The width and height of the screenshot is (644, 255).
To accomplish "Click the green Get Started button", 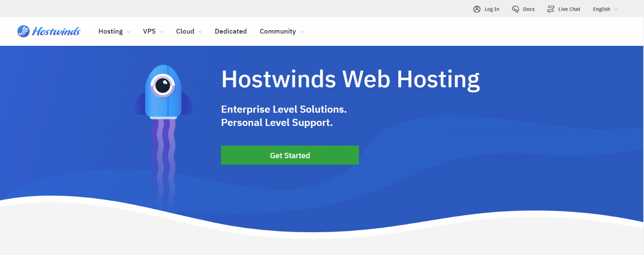I will (x=290, y=155).
